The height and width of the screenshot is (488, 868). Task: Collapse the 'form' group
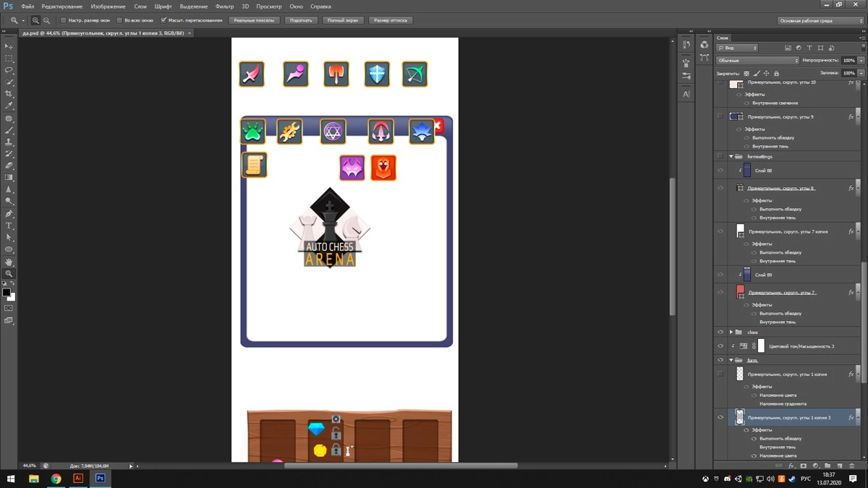click(x=731, y=360)
